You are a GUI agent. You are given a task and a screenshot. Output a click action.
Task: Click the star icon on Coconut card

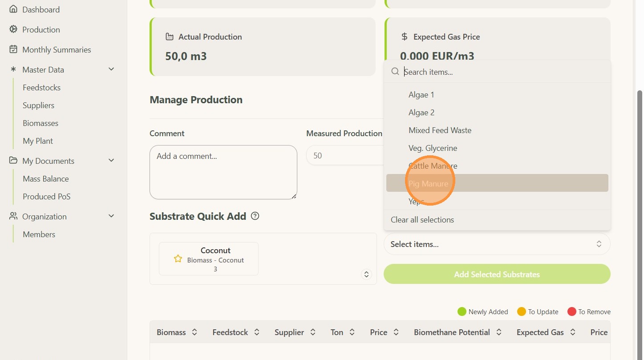(x=178, y=259)
